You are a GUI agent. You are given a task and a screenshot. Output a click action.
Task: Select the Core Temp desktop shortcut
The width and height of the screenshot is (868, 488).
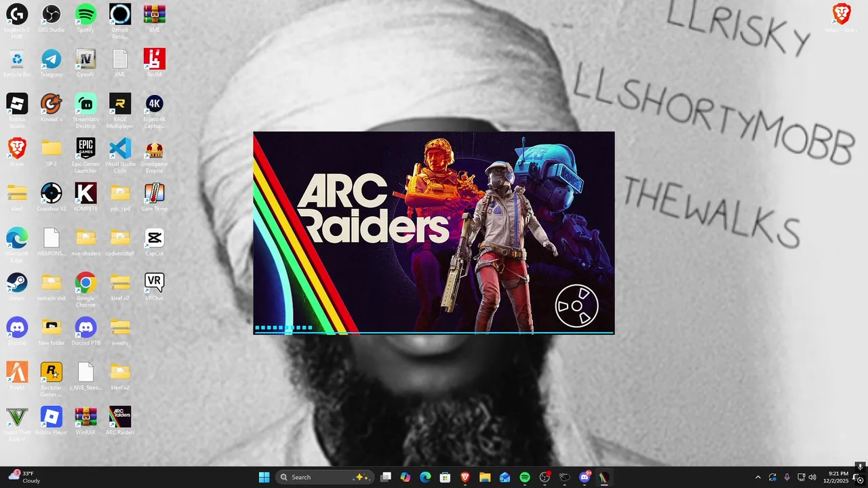[155, 197]
